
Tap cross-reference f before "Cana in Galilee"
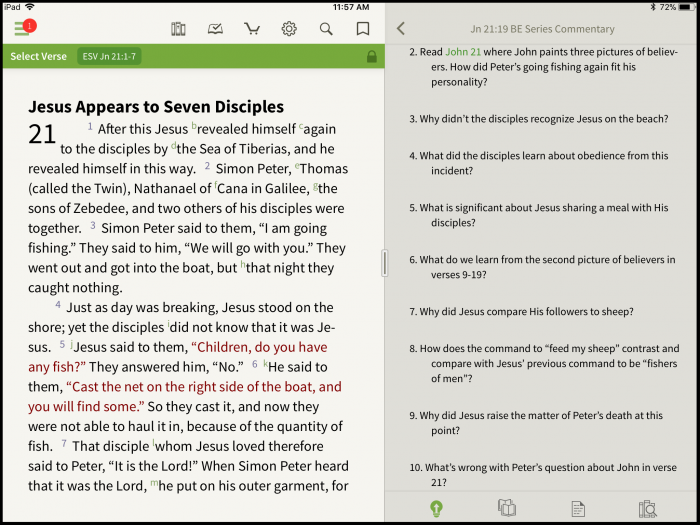coord(216,185)
